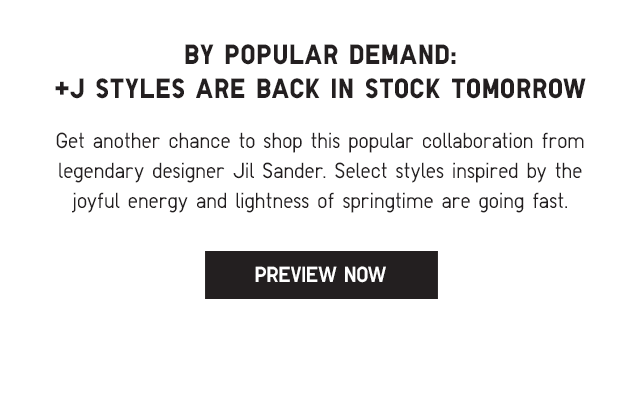
Task: Click the PREVIEW NOW button
Action: 321,275
